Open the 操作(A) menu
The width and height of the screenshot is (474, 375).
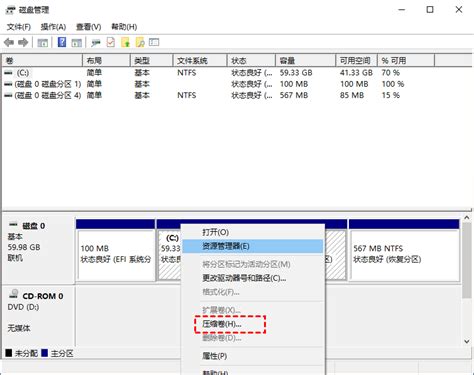pyautogui.click(x=53, y=27)
